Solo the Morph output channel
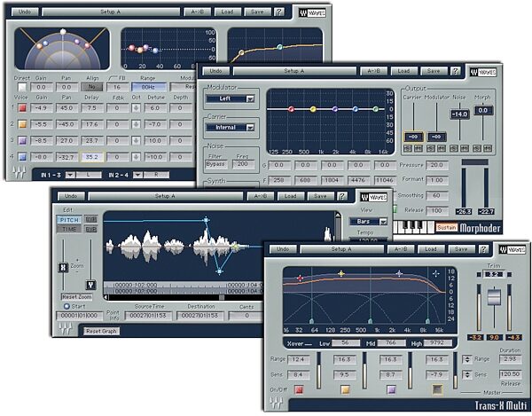Screen dimensions: 532x416 coord(477,148)
